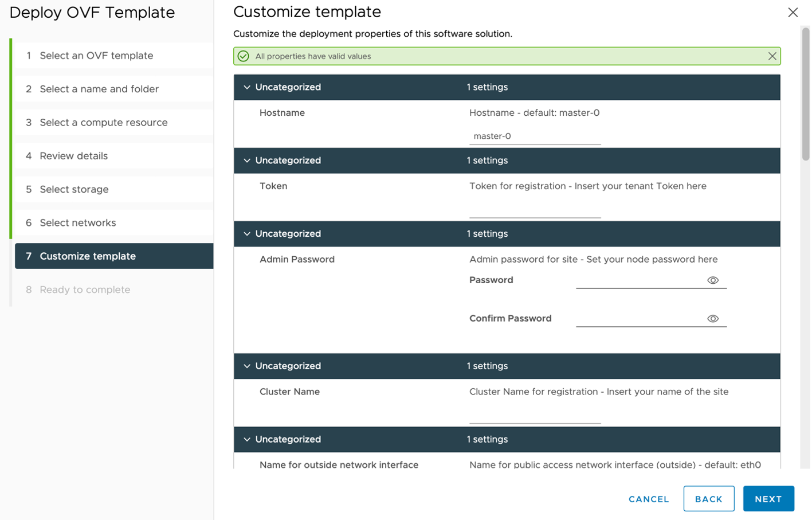The height and width of the screenshot is (520, 812).
Task: Collapse the network interface name section
Action: (x=246, y=440)
